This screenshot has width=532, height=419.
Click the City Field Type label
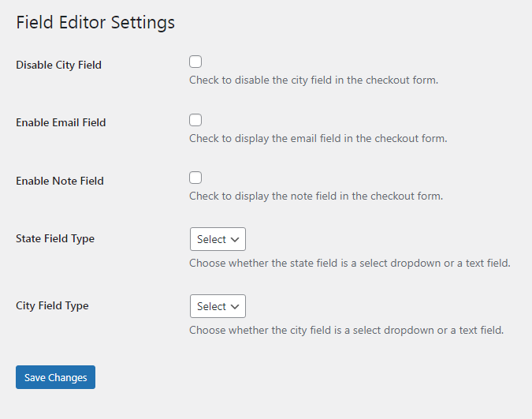[52, 305]
